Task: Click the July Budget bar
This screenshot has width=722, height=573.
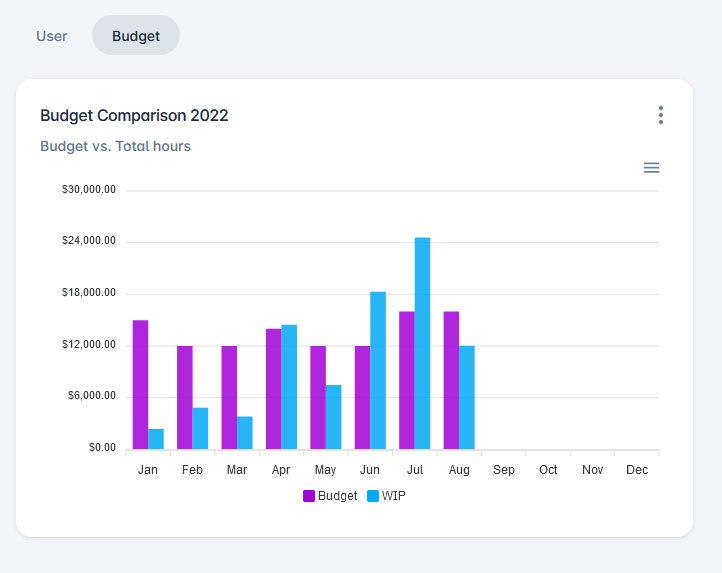Action: click(407, 380)
